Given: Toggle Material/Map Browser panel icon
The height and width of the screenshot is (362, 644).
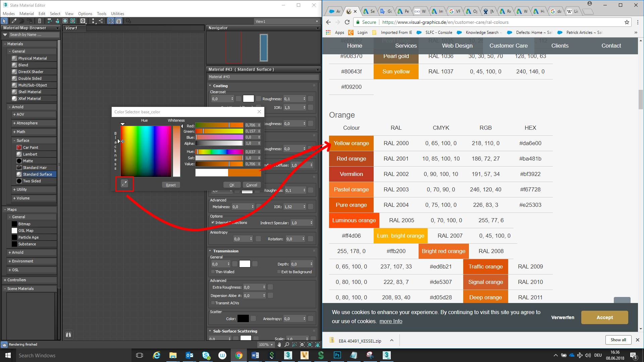Looking at the screenshot, I should click(111, 21).
